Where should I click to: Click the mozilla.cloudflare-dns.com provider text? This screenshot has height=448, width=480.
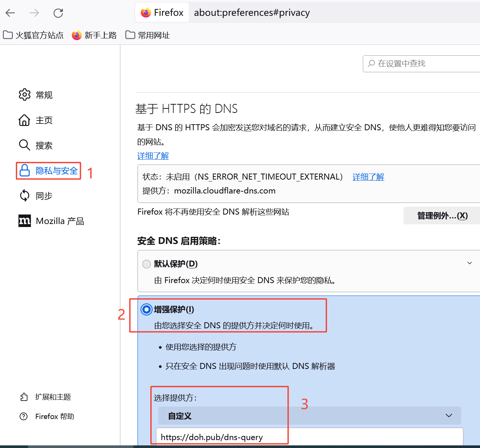point(225,191)
